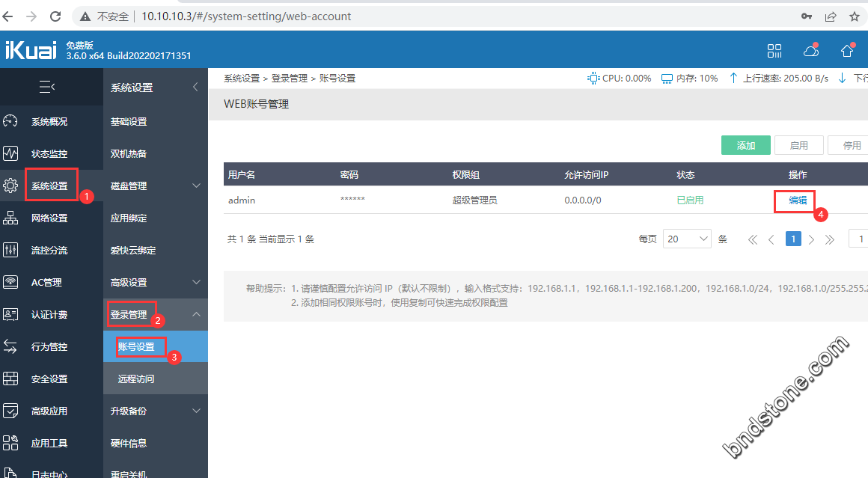Click the AC管理 wireless icon
This screenshot has width=868, height=478.
[x=10, y=282]
